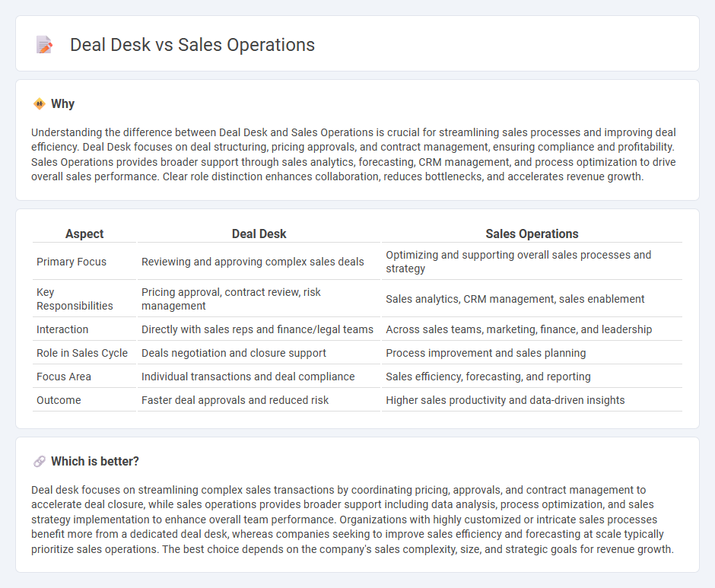Click the Aspect column header
This screenshot has height=588, width=715.
point(84,234)
